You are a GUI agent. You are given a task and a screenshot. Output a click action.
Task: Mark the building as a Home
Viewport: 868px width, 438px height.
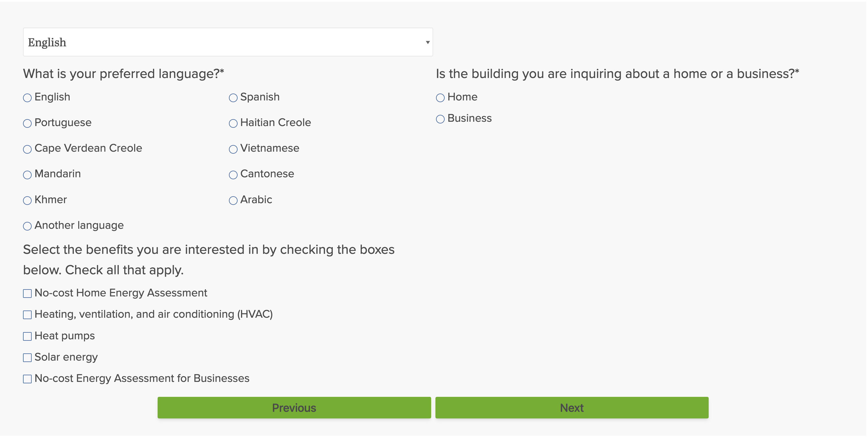[440, 98]
